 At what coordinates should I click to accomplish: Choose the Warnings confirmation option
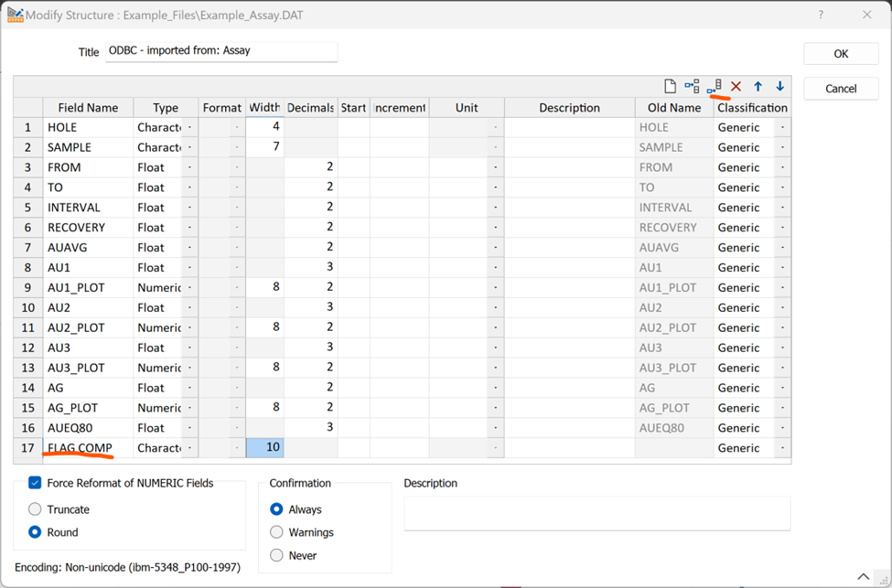[276, 532]
